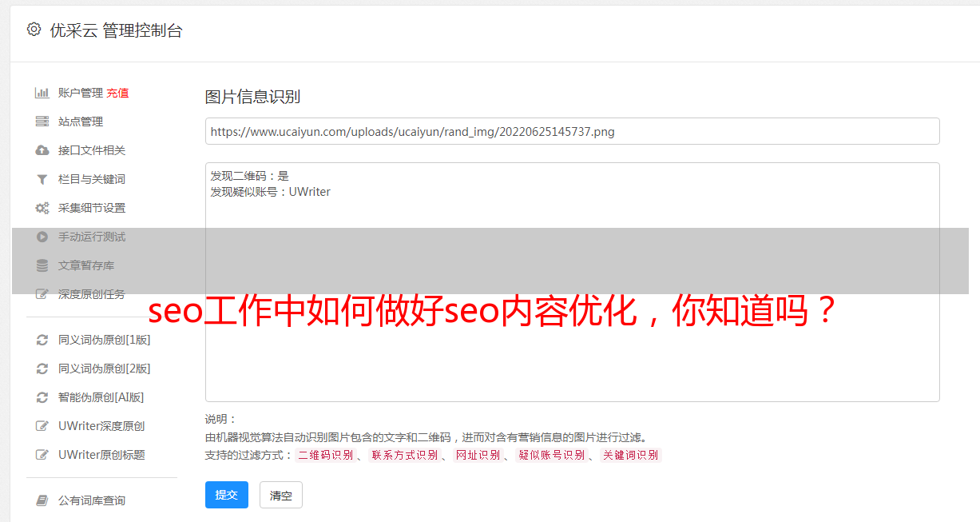980x522 pixels.
Task: Click the 发现二维码：是 result line
Action: (250, 176)
